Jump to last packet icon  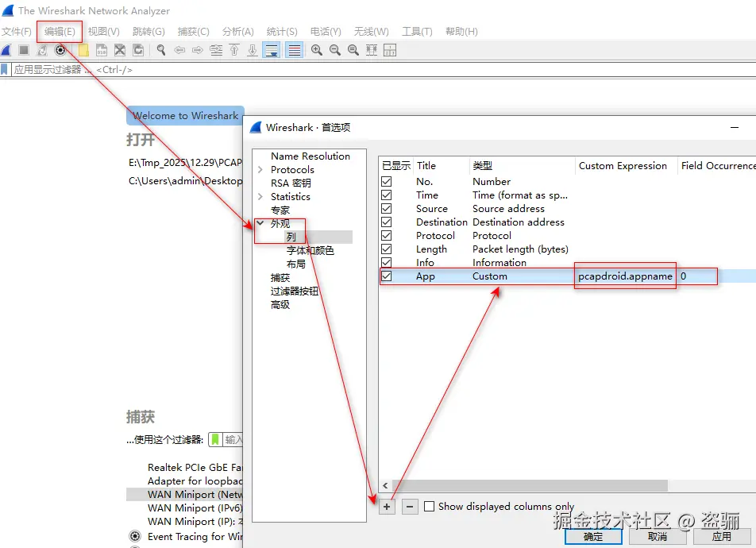(x=253, y=50)
